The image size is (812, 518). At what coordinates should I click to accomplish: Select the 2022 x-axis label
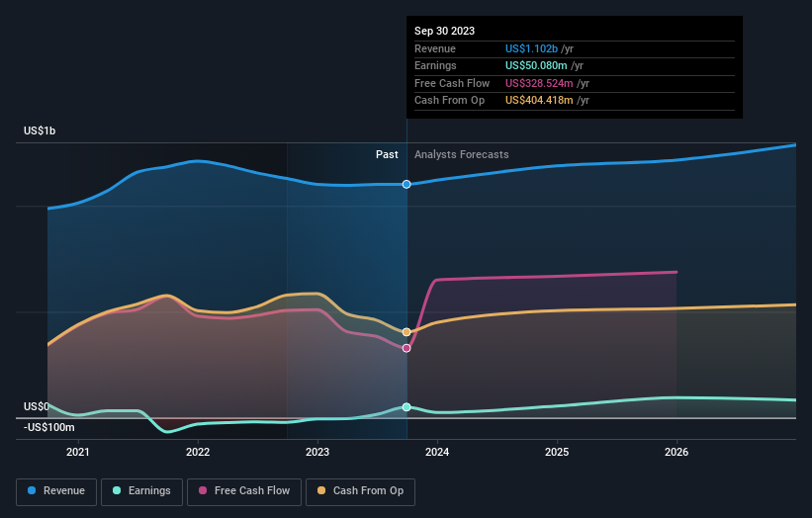(198, 453)
